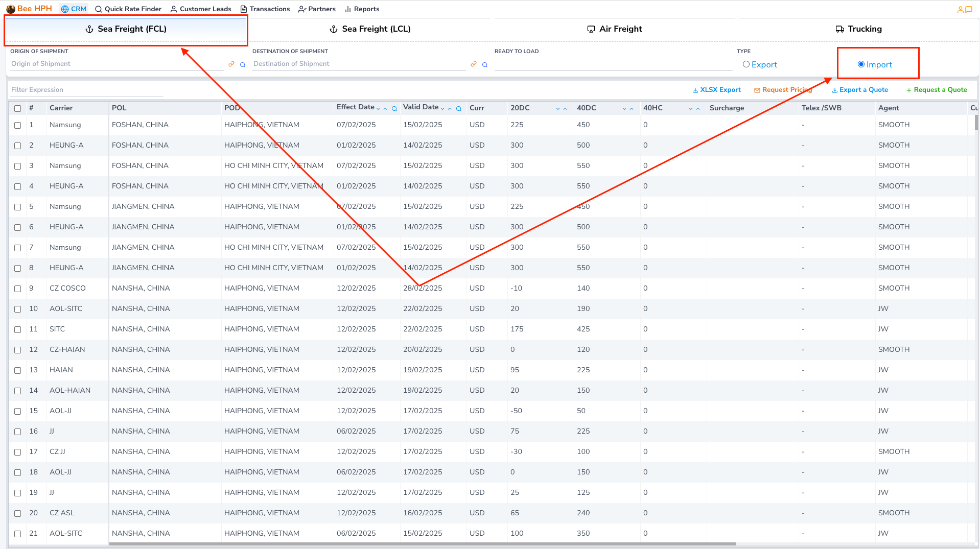Open chat icon in top right corner
980x549 pixels.
(x=969, y=9)
